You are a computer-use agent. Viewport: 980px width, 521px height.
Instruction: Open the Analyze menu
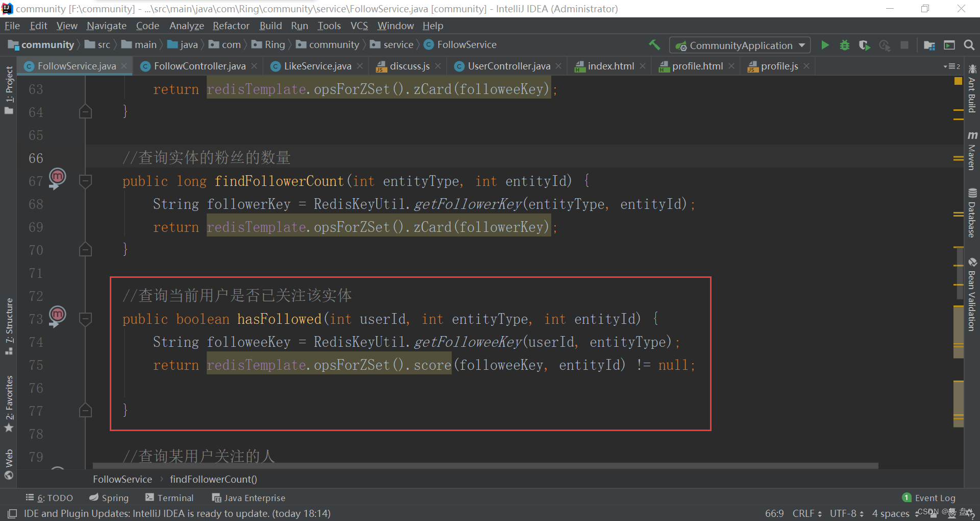[186, 26]
